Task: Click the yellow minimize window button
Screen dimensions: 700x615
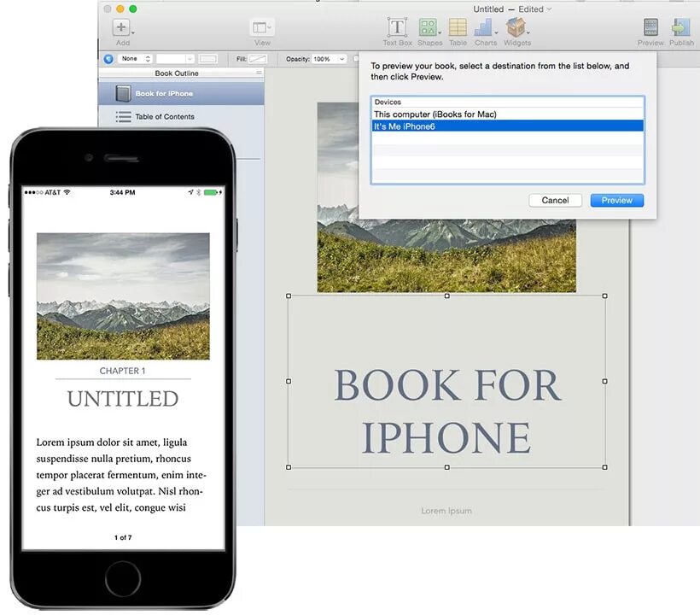Action: pyautogui.click(x=120, y=9)
